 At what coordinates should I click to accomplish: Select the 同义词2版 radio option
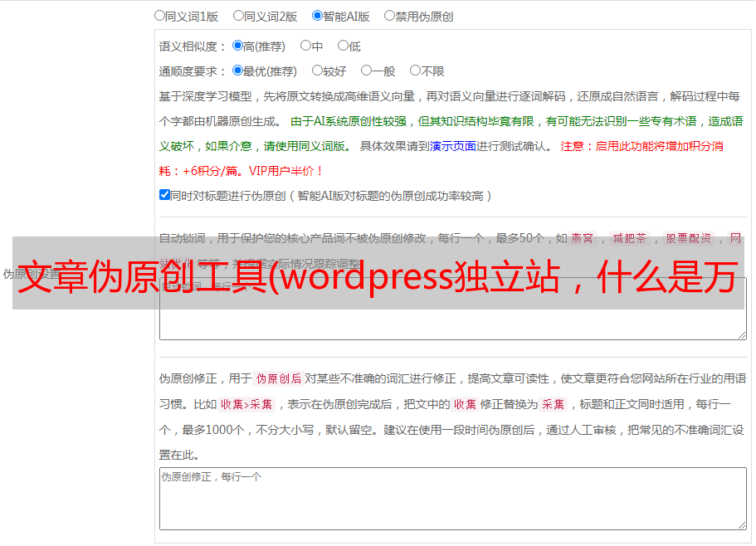pos(239,16)
